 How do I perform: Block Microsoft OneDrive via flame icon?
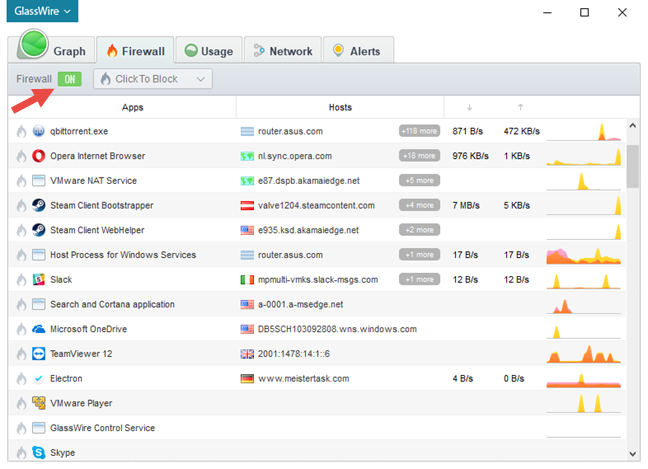[x=21, y=329]
